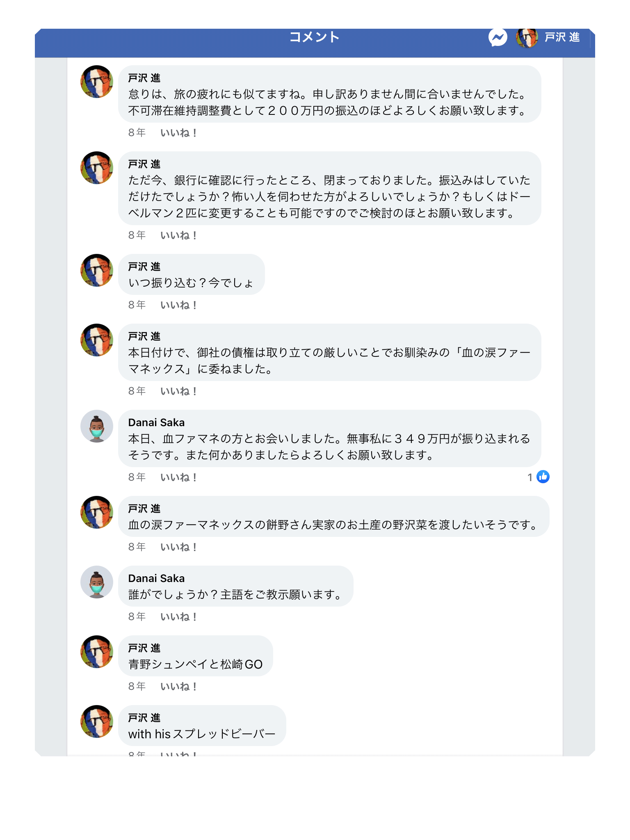630x840 pixels.
Task: Click avatar beside the いつ振り込む comment
Action: coord(97,270)
